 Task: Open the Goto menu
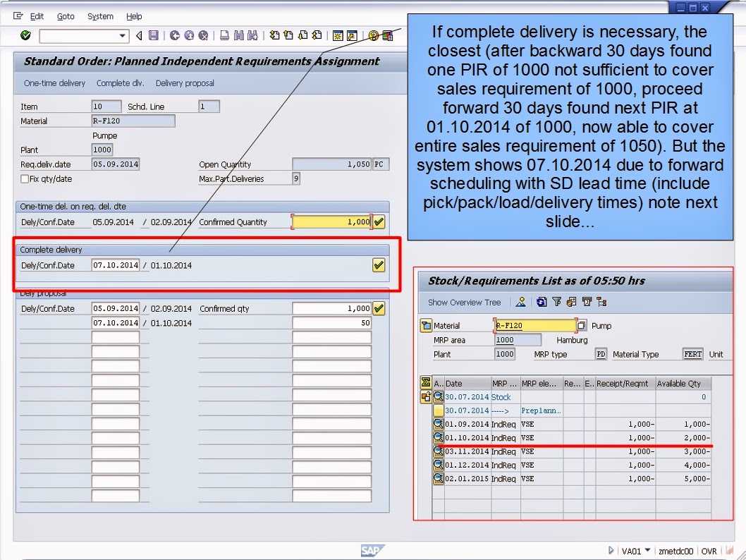[x=66, y=16]
